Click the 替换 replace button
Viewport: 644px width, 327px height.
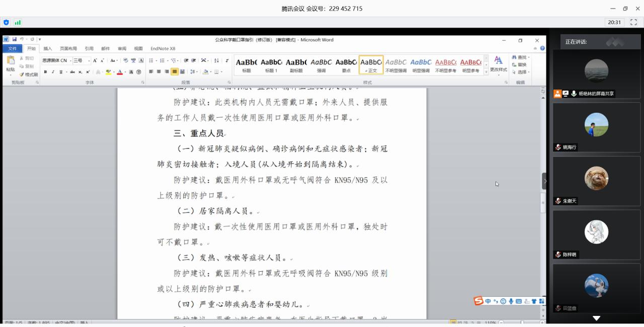pyautogui.click(x=520, y=64)
